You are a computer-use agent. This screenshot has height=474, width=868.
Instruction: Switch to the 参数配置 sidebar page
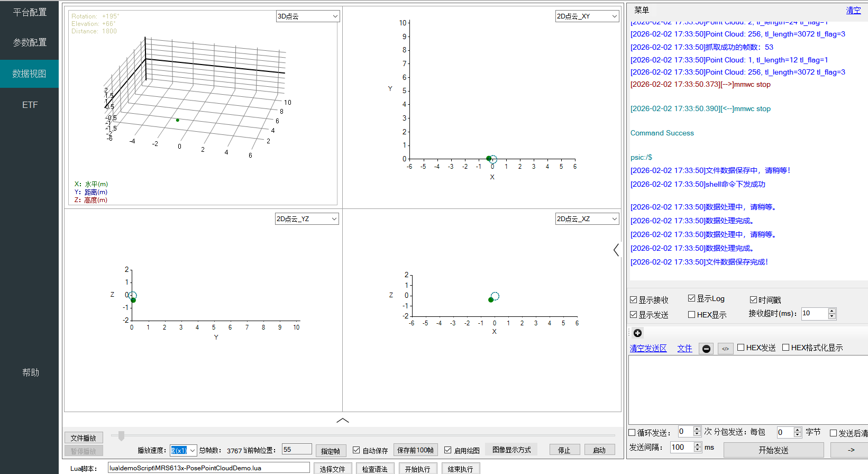pyautogui.click(x=30, y=42)
